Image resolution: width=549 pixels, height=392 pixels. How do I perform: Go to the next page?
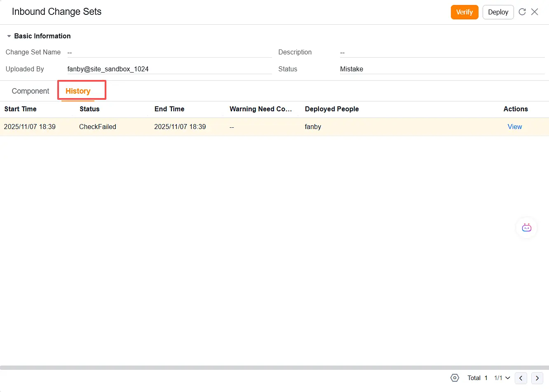[537, 378]
